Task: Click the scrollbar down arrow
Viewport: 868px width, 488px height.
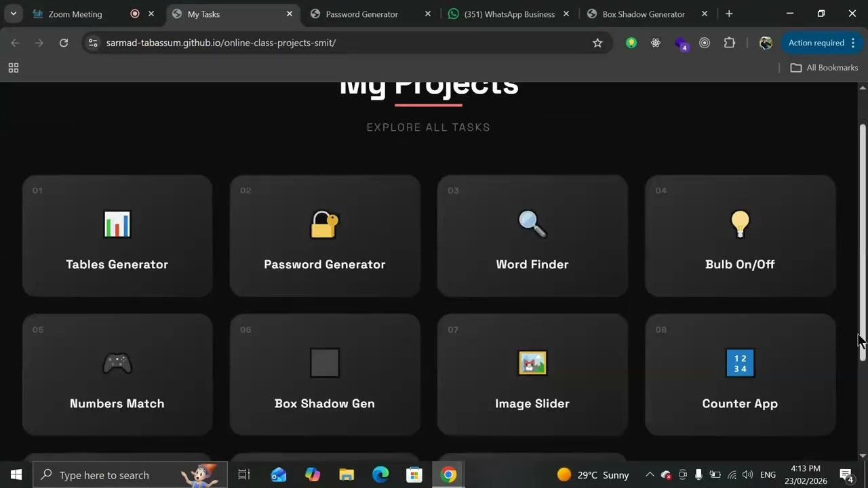Action: click(x=863, y=456)
